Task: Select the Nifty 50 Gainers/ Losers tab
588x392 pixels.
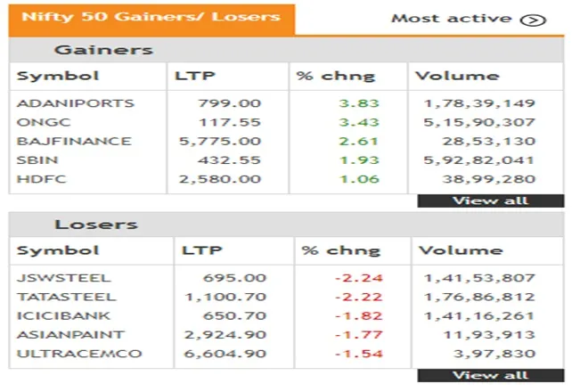Action: click(151, 17)
